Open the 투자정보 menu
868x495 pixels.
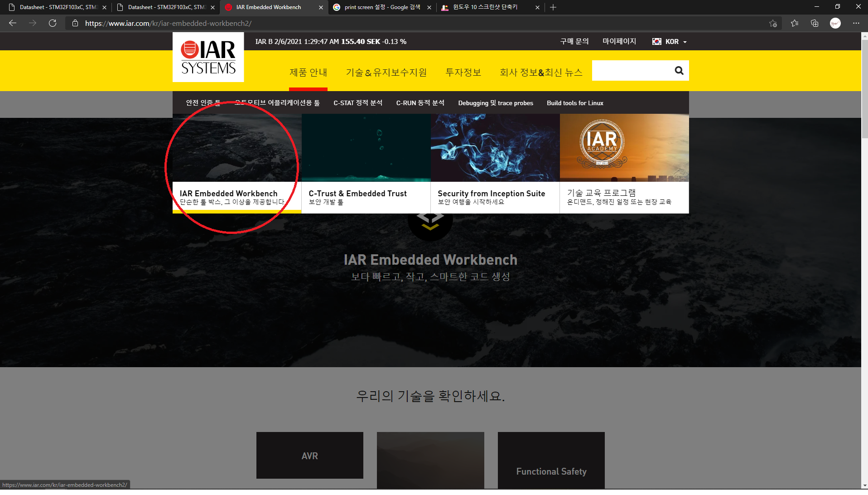click(463, 73)
